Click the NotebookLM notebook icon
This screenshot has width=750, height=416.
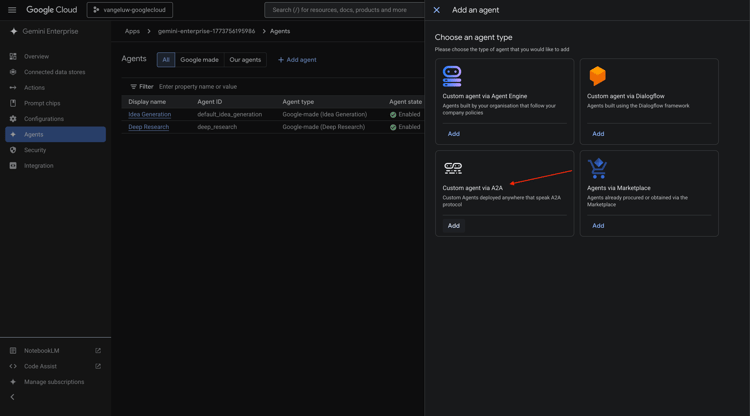[13, 350]
